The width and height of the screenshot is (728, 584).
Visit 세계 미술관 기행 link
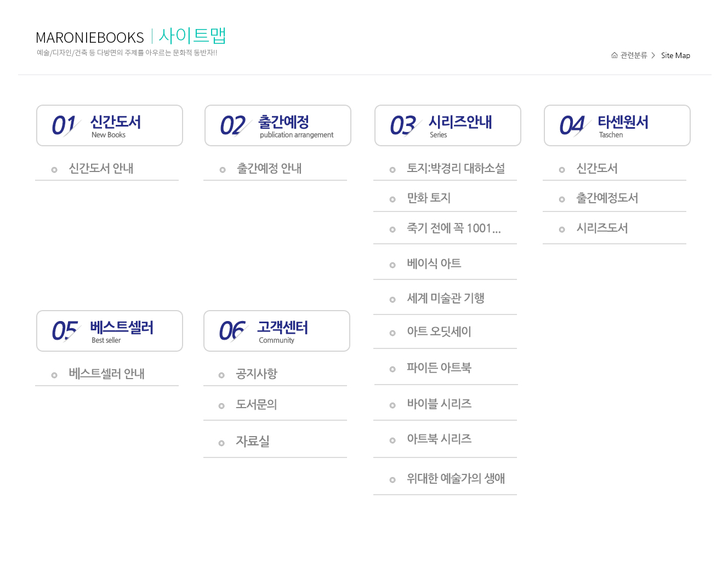pyautogui.click(x=445, y=299)
